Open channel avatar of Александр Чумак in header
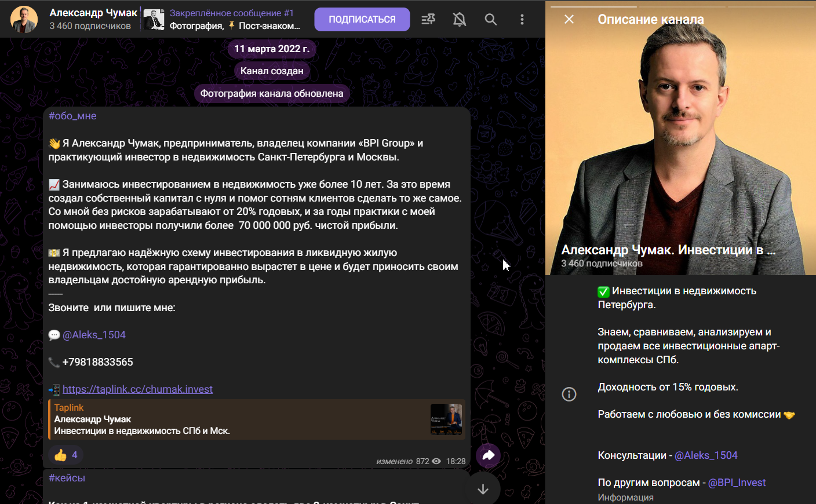The width and height of the screenshot is (816, 504). [24, 19]
